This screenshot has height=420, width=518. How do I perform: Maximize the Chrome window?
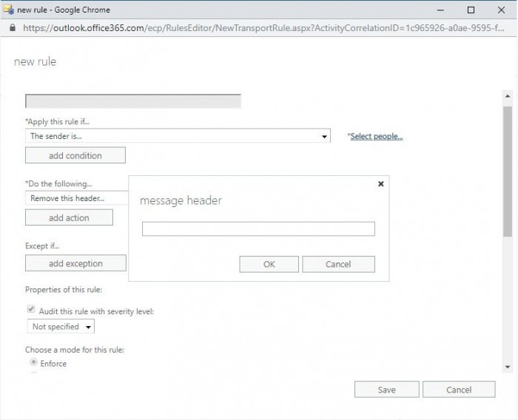click(471, 10)
